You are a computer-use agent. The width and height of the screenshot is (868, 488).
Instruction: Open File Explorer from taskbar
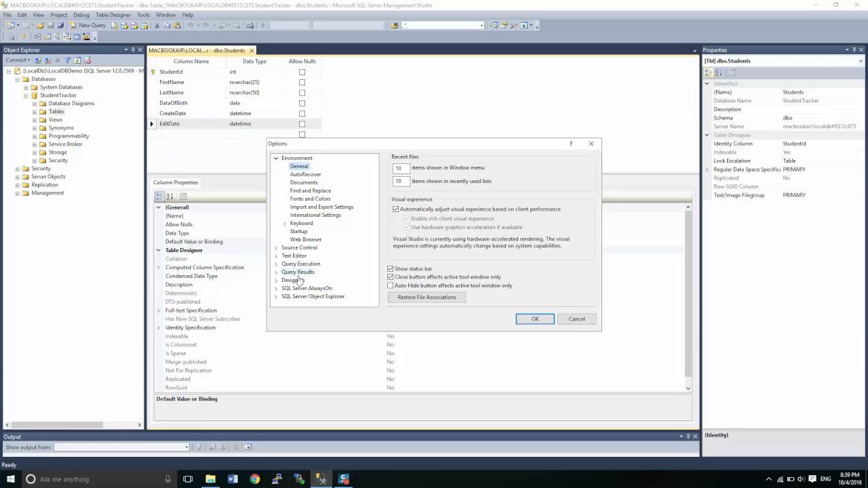coord(211,479)
